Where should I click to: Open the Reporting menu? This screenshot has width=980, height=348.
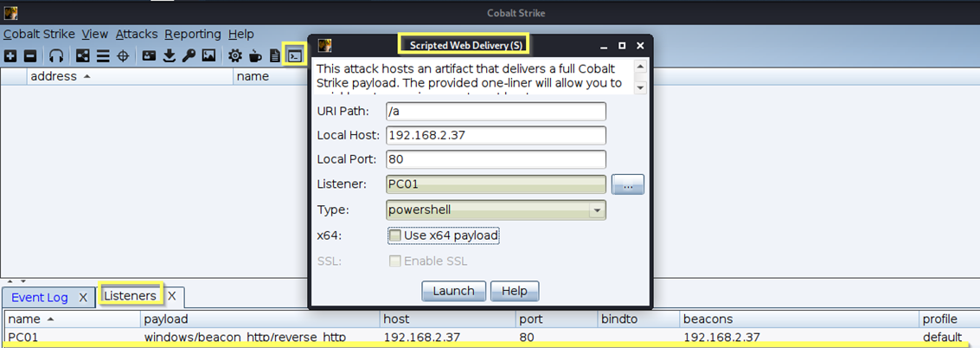tap(192, 34)
